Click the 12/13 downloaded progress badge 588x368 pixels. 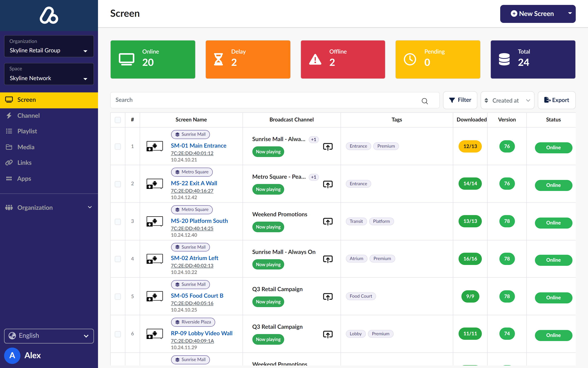click(x=470, y=146)
